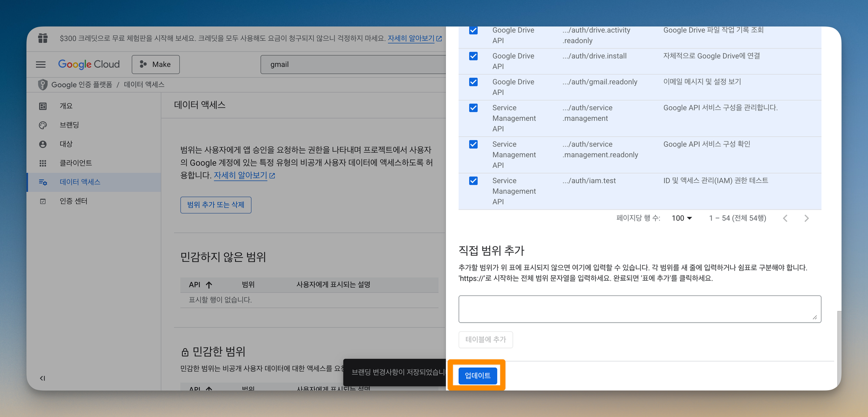Open the hamburger navigation menu

[x=41, y=64]
